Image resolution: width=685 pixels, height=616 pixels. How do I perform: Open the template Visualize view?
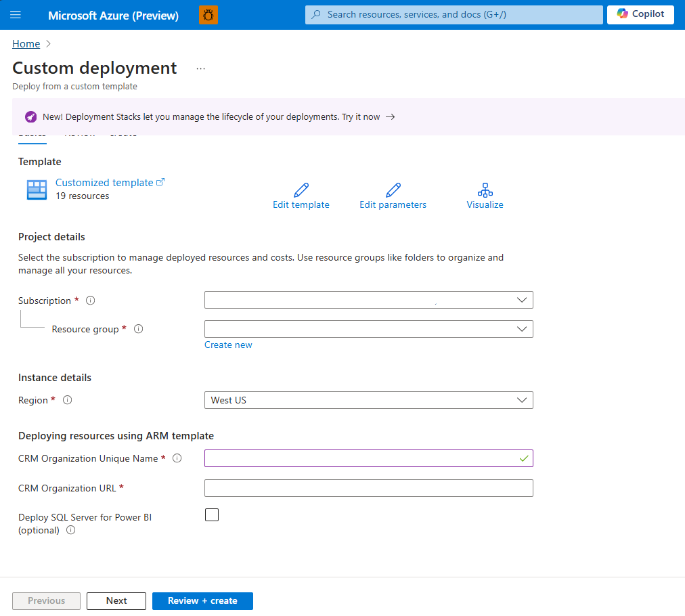tap(485, 190)
